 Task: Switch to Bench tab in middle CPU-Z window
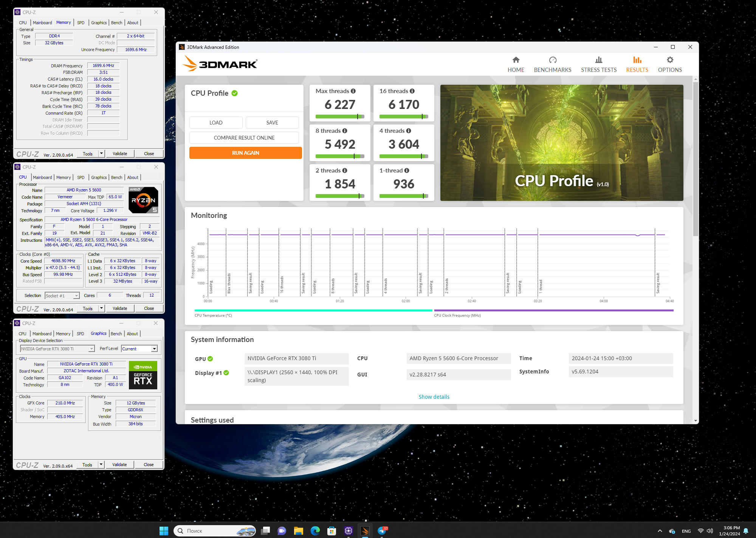tap(116, 177)
